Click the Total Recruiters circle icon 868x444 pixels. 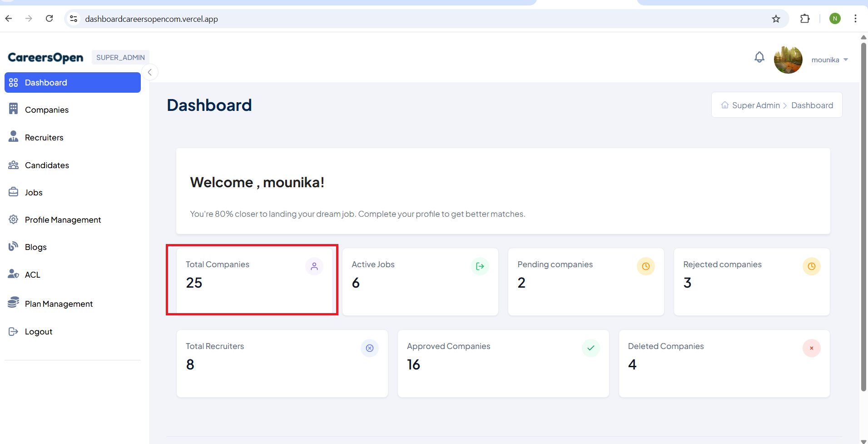(x=369, y=348)
